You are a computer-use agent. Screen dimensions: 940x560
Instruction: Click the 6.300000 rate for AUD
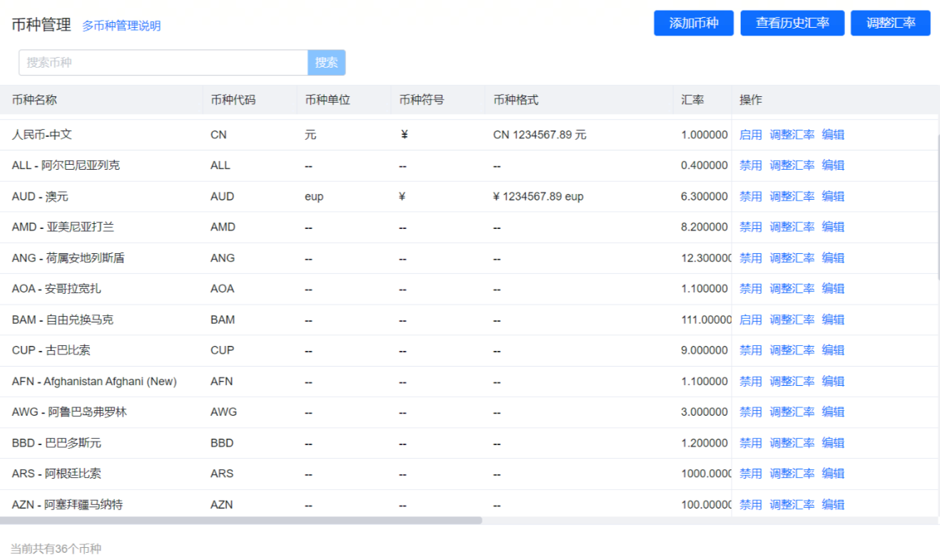click(704, 196)
